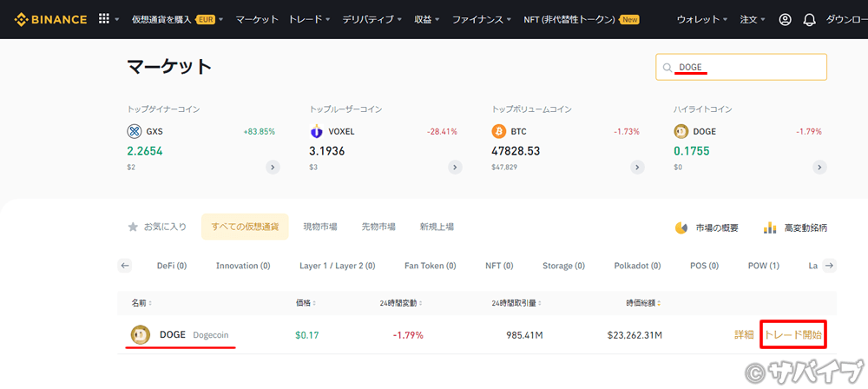Click トレード開始 for Dogecoin
The image size is (868, 389).
coord(793,334)
